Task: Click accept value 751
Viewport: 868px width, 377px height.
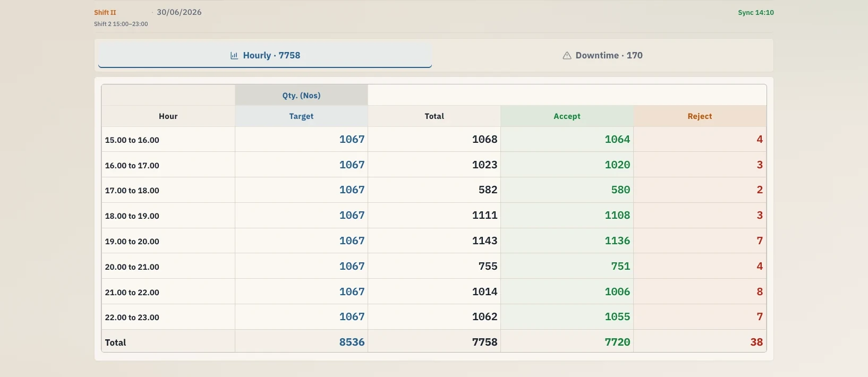Action: pos(620,266)
